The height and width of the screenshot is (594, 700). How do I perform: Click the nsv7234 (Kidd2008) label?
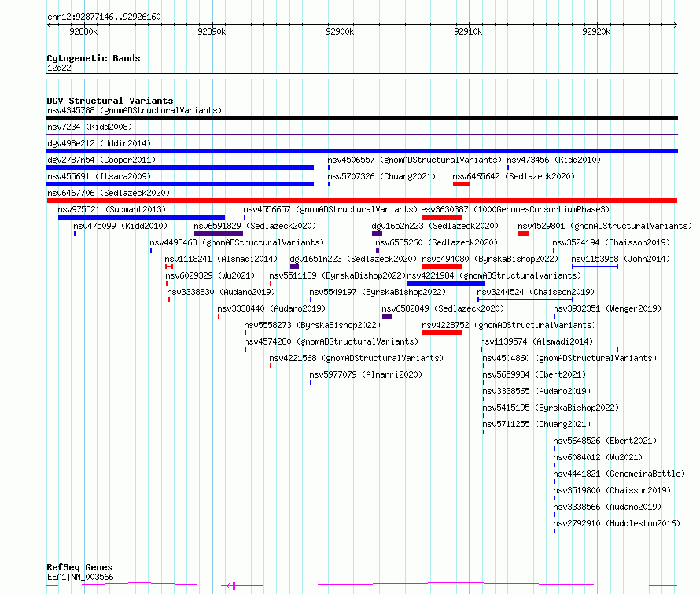click(x=90, y=127)
